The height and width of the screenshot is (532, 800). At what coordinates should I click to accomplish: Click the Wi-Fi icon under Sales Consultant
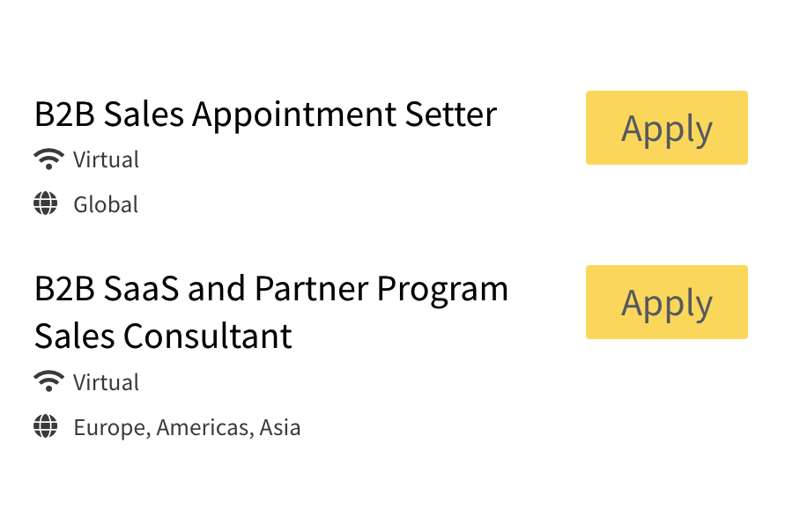pyautogui.click(x=48, y=382)
